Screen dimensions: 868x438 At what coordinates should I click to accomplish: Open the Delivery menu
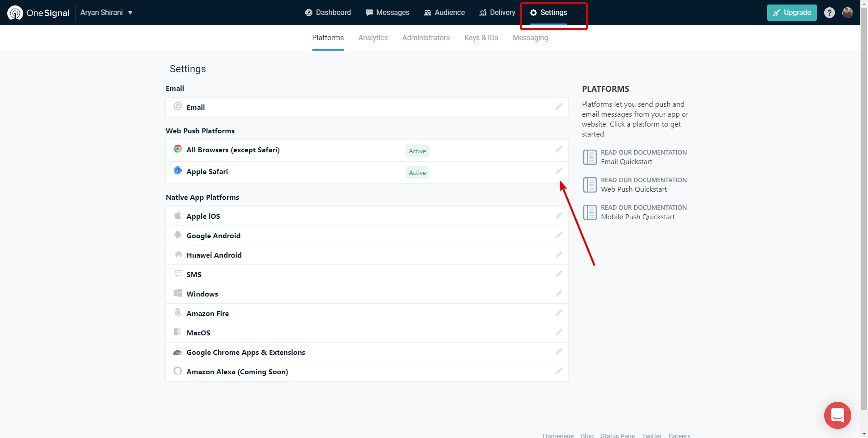point(497,13)
